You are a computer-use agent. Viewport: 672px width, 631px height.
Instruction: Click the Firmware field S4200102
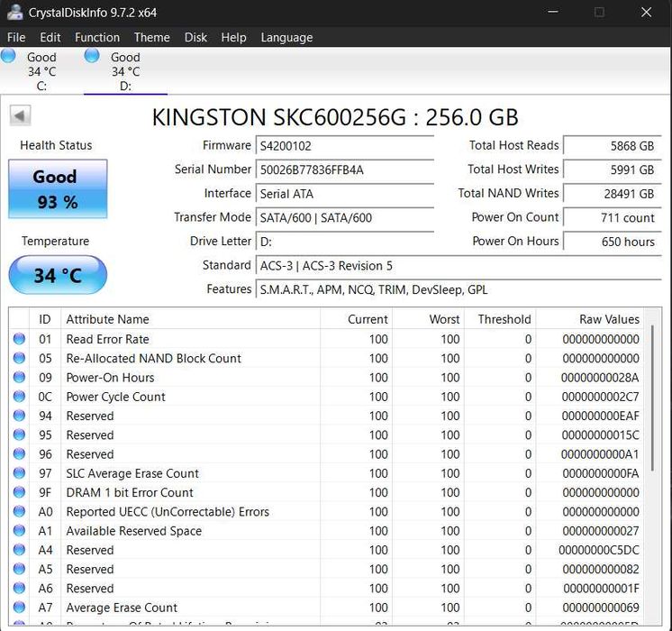(x=345, y=146)
